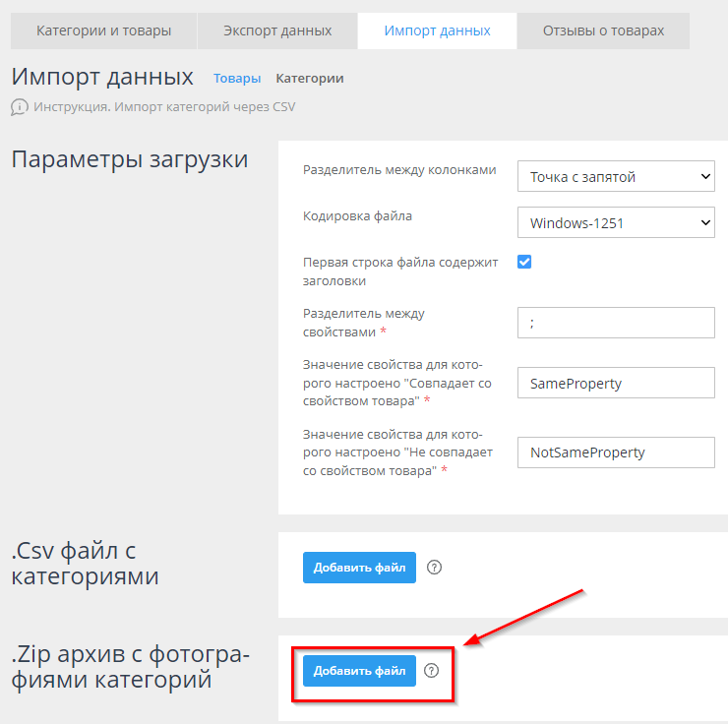728x724 pixels.
Task: Focus 'Разделитель между свойствами' input field
Action: (615, 323)
